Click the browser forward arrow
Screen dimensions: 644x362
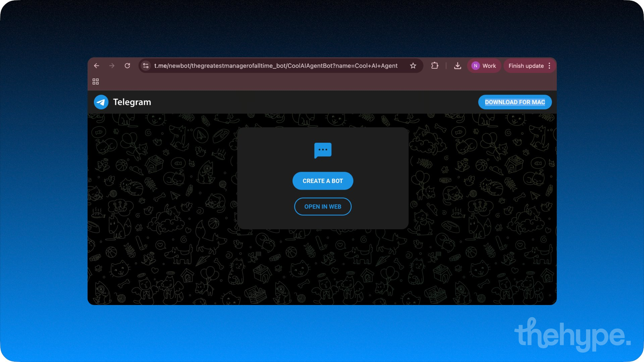coord(112,66)
